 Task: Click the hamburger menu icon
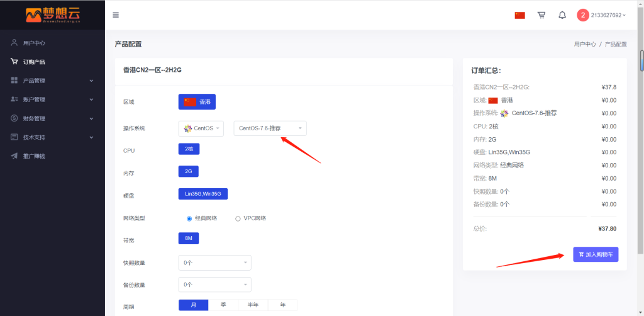coord(116,15)
